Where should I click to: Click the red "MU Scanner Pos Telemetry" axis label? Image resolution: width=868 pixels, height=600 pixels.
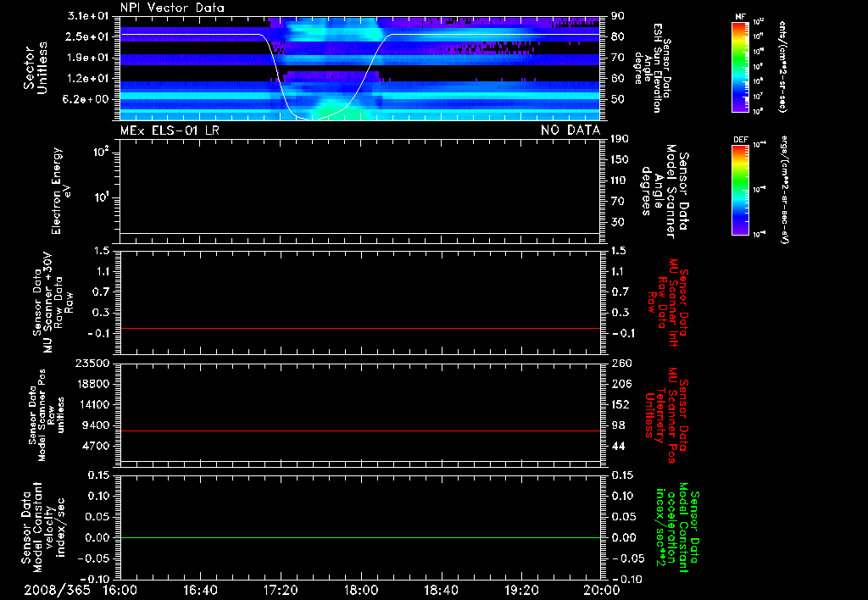[666, 415]
